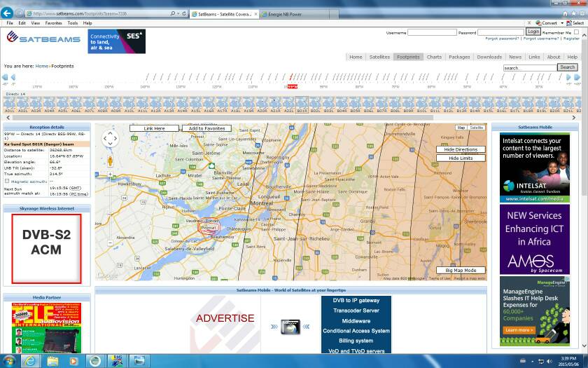Viewport: 588px width, 368px height.
Task: Click scroll-right arrow of beam strip
Action: 573,118
